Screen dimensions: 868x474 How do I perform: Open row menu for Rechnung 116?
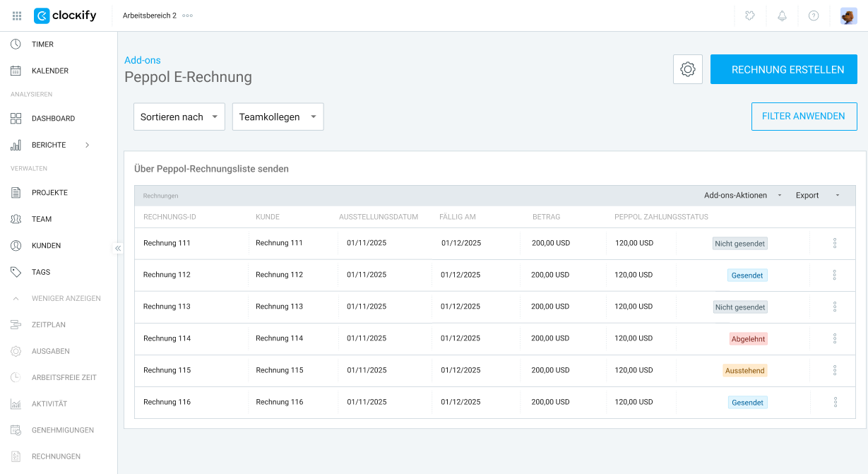click(x=835, y=402)
